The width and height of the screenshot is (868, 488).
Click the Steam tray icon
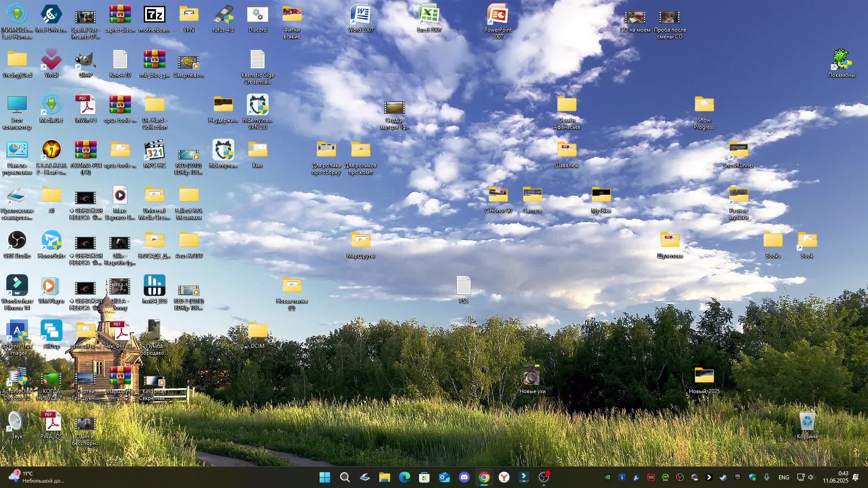click(x=723, y=477)
